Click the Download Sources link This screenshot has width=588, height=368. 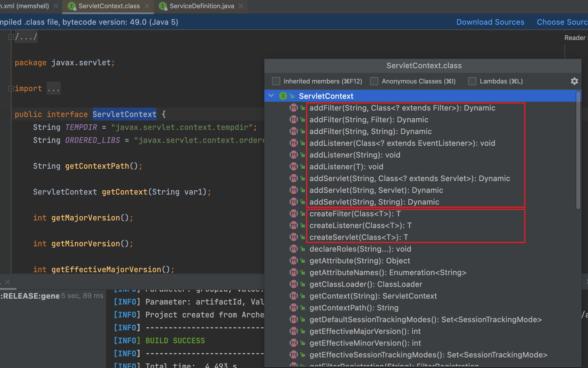(490, 22)
